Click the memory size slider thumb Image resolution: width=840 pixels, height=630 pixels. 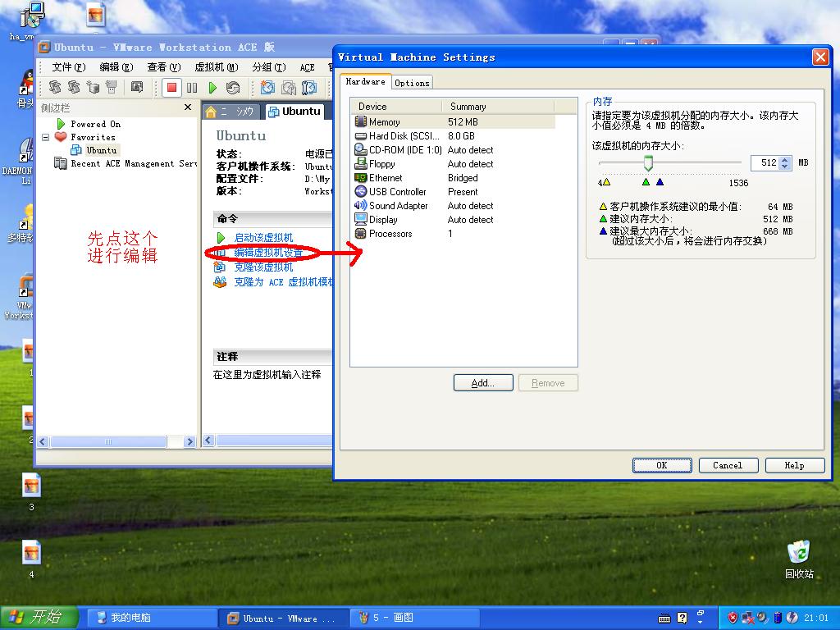pyautogui.click(x=648, y=163)
